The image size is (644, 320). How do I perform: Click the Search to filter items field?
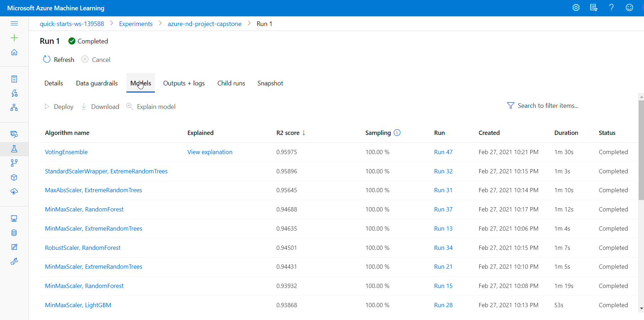pyautogui.click(x=548, y=106)
